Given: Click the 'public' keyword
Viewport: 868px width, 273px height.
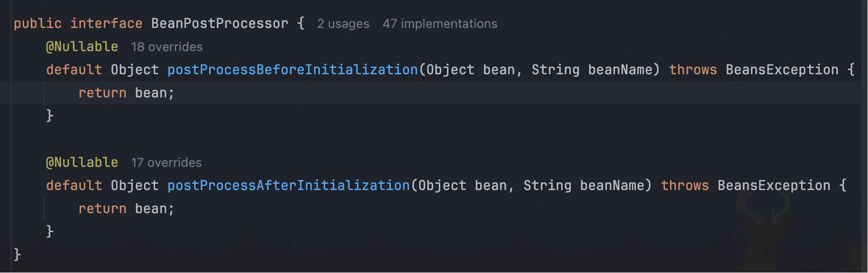Looking at the screenshot, I should (38, 23).
